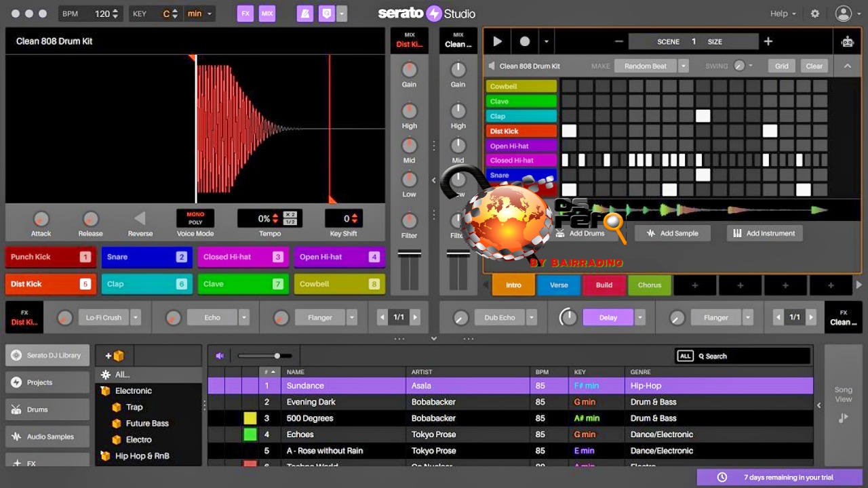This screenshot has width=868, height=488.
Task: Open the Projects library tab
Action: [47, 382]
